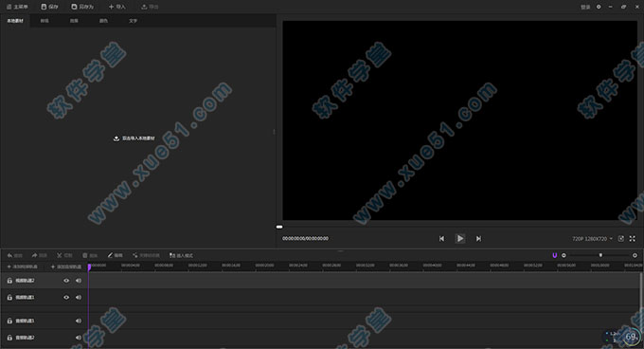The image size is (644, 349).
Task: Click the keyframe animation tool
Action: 146,256
